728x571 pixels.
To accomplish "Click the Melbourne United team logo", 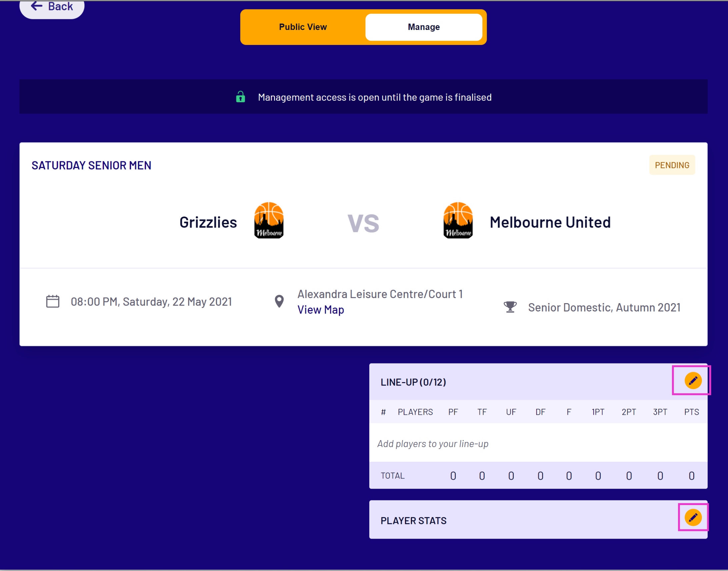I will click(458, 220).
